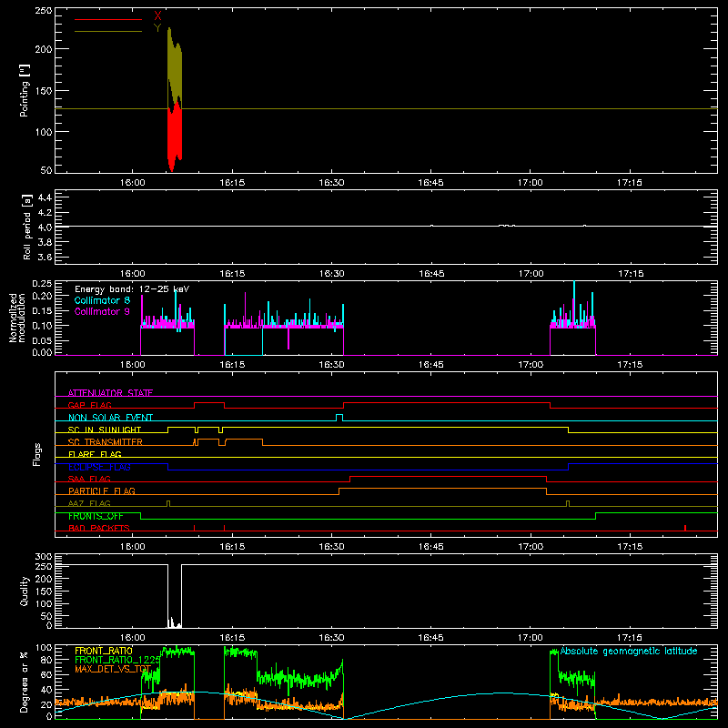Select the NON_SOLAR_EVENT flag label
This screenshot has height=728, width=728.
(x=110, y=418)
